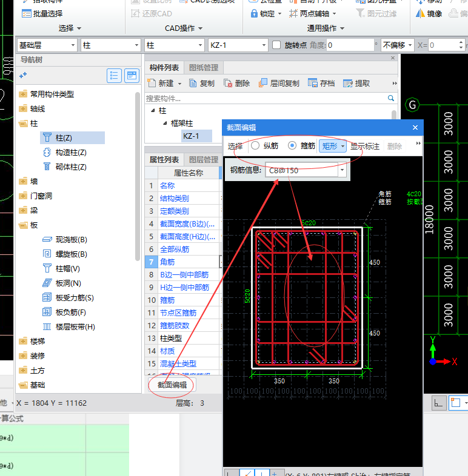The height and width of the screenshot is (476, 468).
Task: Click 图元过滤 filter icon
Action: coord(360,14)
